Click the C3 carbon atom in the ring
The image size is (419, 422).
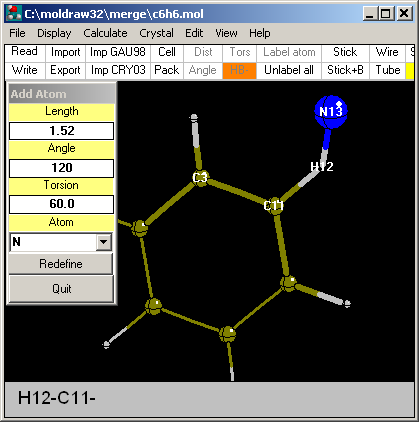pyautogui.click(x=200, y=178)
